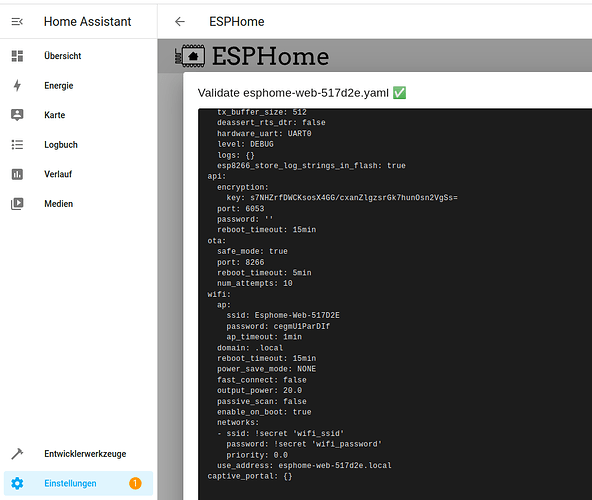The image size is (592, 500).
Task: Click the tx_buffer_size: 512 line
Action: 262,112
